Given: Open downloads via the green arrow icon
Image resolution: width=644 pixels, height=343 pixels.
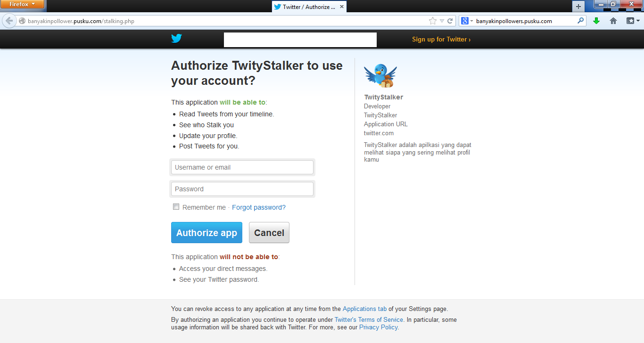Looking at the screenshot, I should 596,21.
